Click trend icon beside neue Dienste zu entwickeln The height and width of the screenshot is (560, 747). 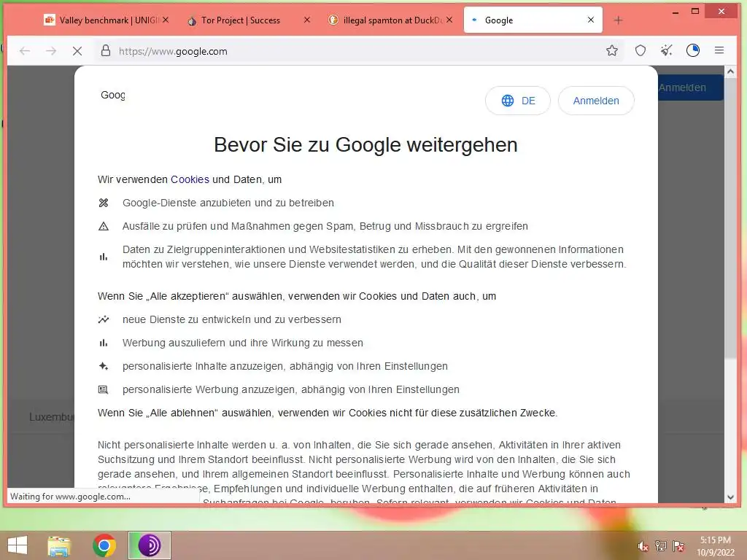[104, 319]
